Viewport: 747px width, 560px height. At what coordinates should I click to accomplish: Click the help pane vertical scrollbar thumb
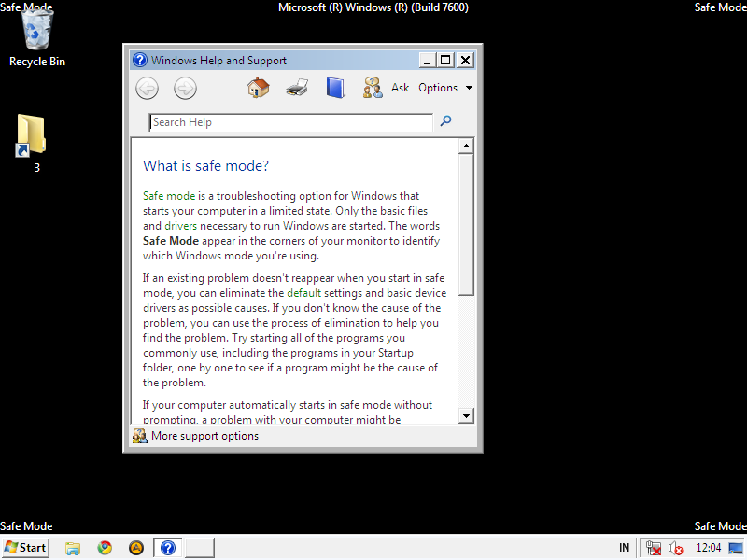coord(466,224)
